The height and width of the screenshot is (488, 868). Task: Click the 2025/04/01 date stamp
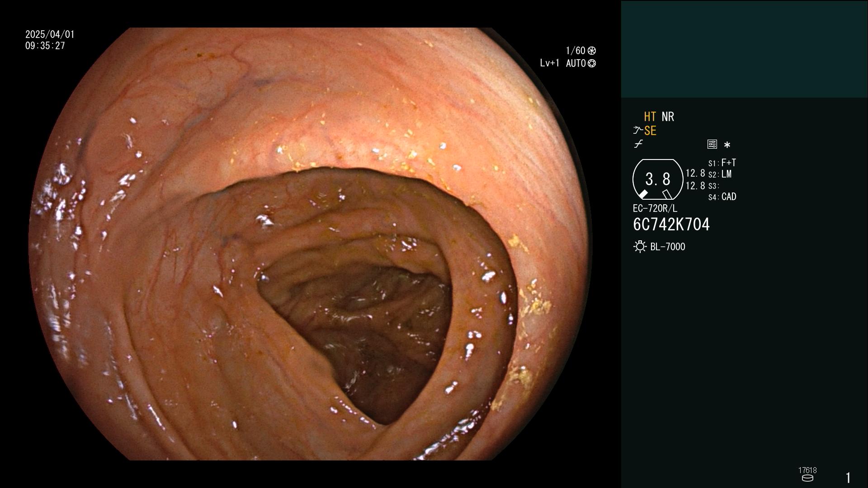coord(50,34)
